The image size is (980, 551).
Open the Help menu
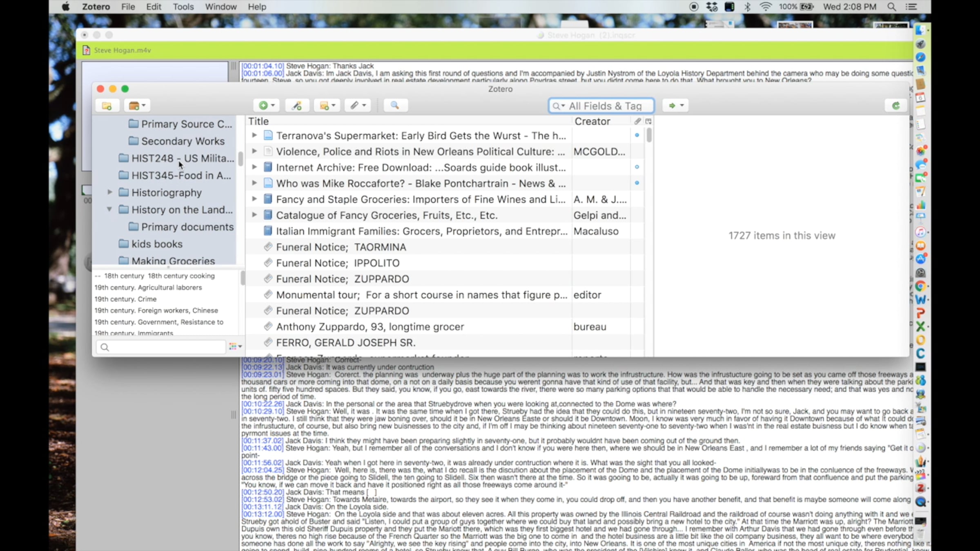(257, 7)
